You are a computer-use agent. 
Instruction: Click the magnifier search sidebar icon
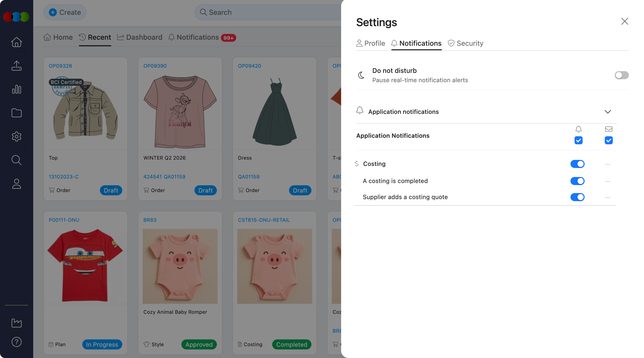pyautogui.click(x=17, y=160)
